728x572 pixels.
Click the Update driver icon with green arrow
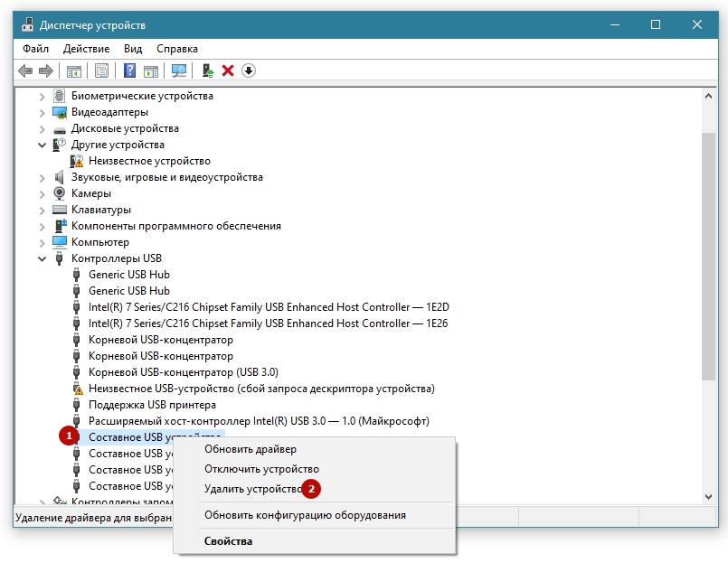coord(208,70)
